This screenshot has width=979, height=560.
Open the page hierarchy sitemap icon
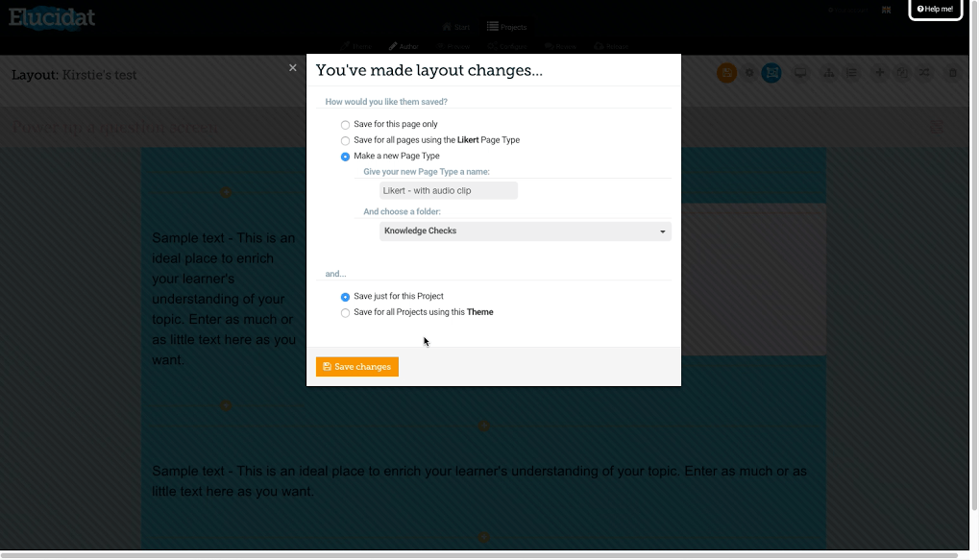tap(829, 73)
